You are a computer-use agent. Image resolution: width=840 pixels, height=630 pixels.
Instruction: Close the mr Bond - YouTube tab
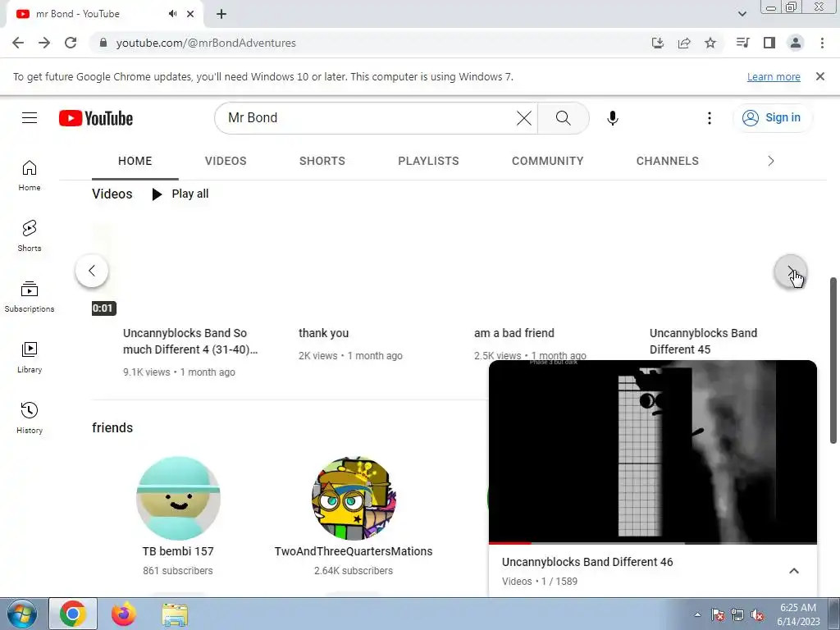pyautogui.click(x=190, y=14)
